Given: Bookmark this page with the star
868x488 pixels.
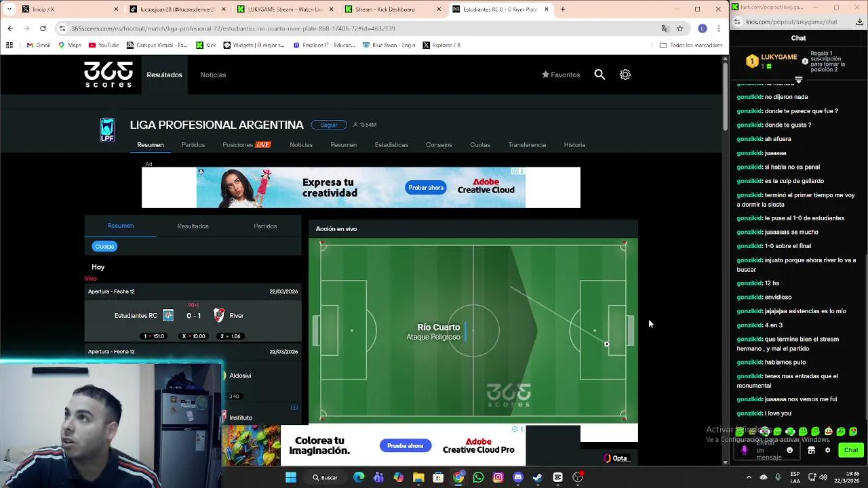Looking at the screenshot, I should [x=679, y=28].
